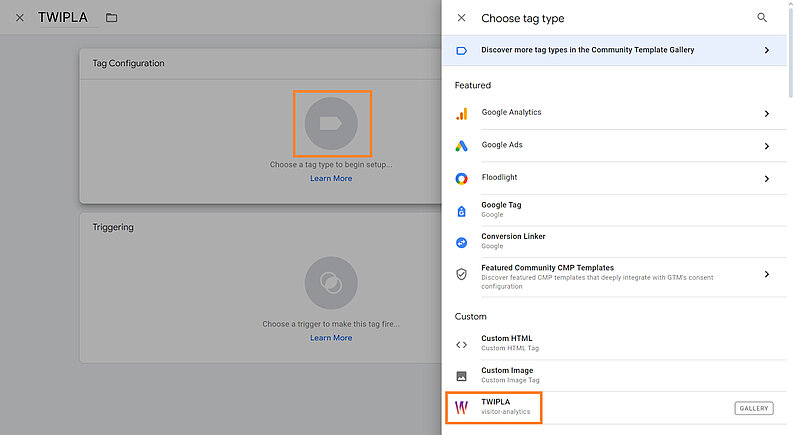This screenshot has width=795, height=435.
Task: Click the tag type placeholder circle
Action: tap(331, 123)
